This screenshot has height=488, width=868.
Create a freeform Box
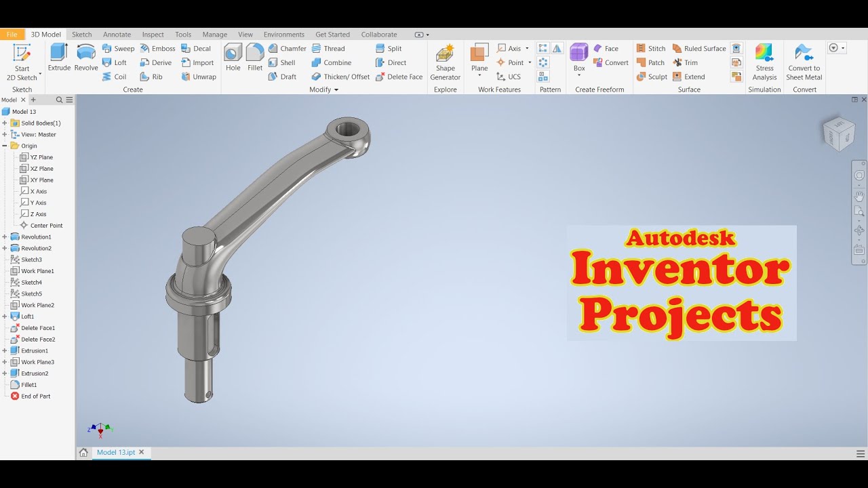pos(579,58)
